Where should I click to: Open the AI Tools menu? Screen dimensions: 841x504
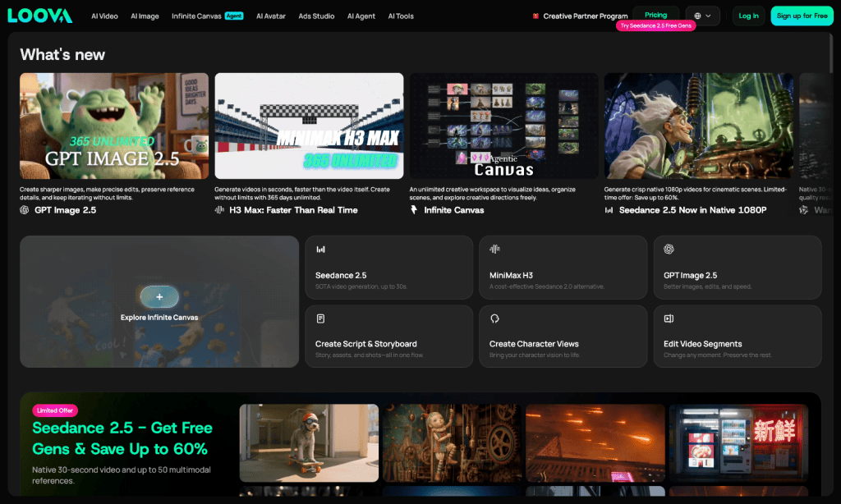[401, 16]
